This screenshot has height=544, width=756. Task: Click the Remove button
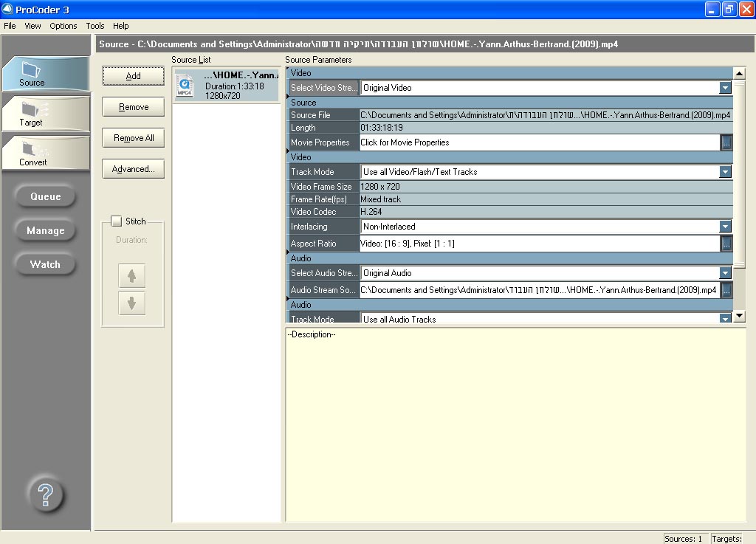pos(133,107)
